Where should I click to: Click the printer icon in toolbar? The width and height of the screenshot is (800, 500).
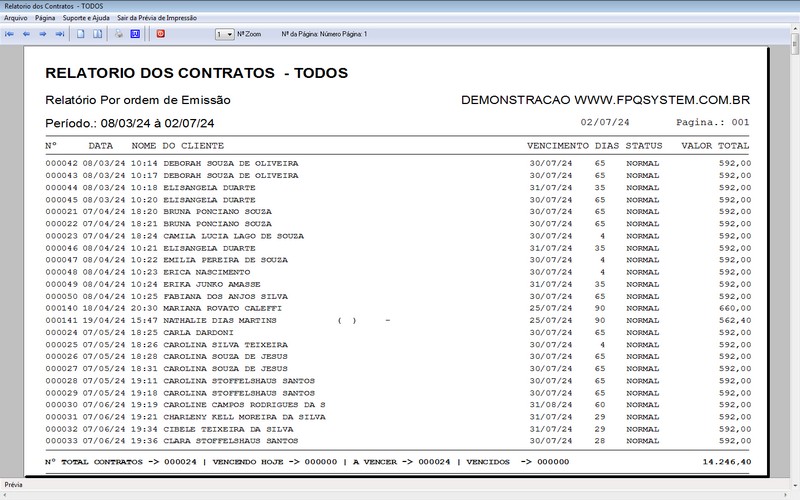pyautogui.click(x=119, y=34)
